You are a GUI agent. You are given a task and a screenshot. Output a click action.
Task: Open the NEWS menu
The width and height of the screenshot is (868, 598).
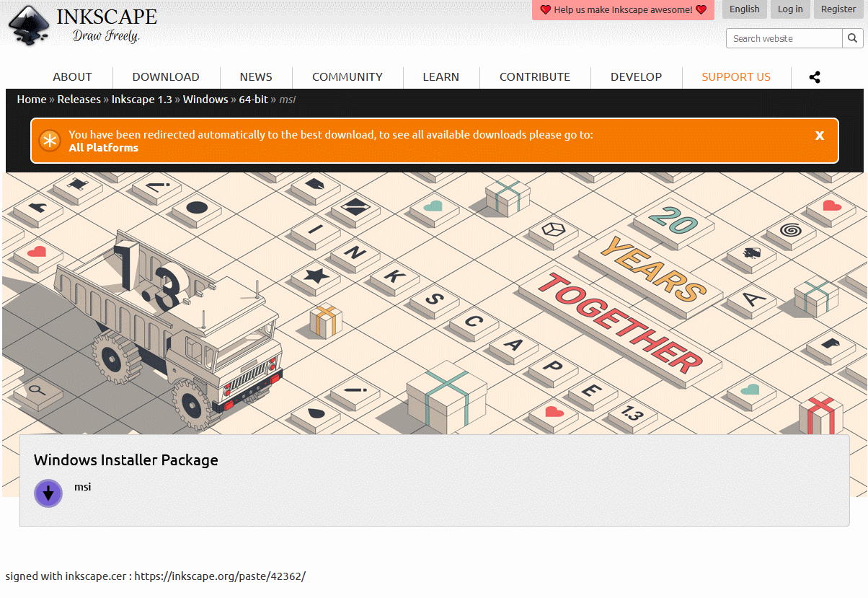tap(256, 77)
